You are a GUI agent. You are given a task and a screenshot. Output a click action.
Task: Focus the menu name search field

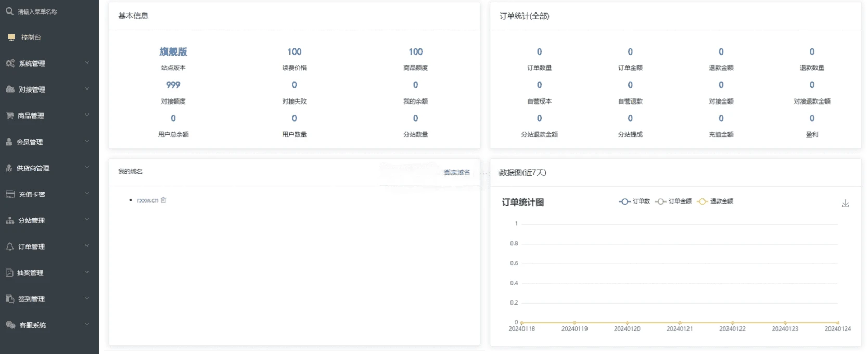(37, 11)
